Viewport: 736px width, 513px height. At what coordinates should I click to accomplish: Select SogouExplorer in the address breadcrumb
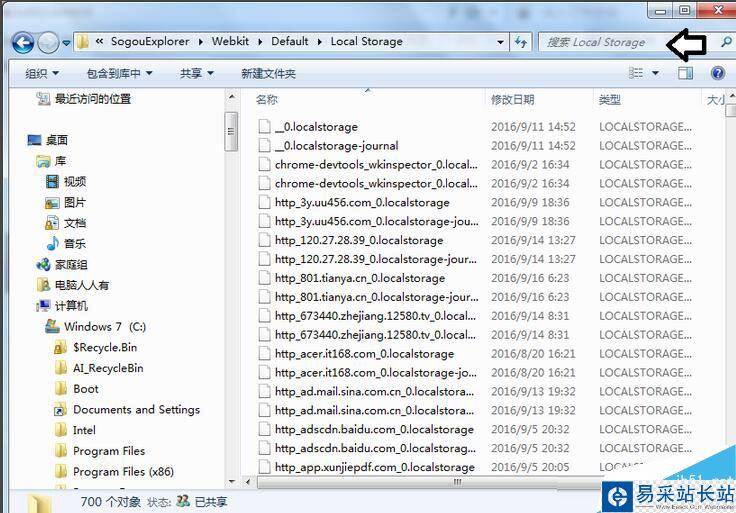pos(150,41)
